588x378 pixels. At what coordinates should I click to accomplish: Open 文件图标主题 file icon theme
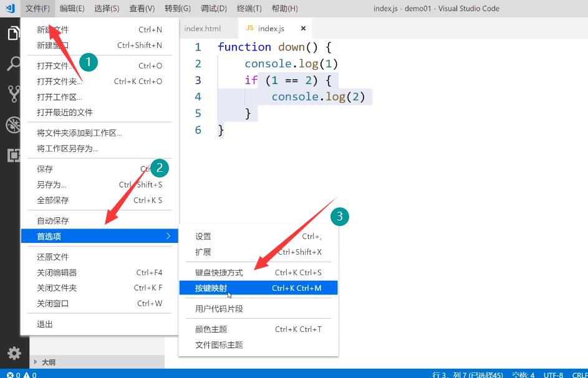click(x=258, y=345)
